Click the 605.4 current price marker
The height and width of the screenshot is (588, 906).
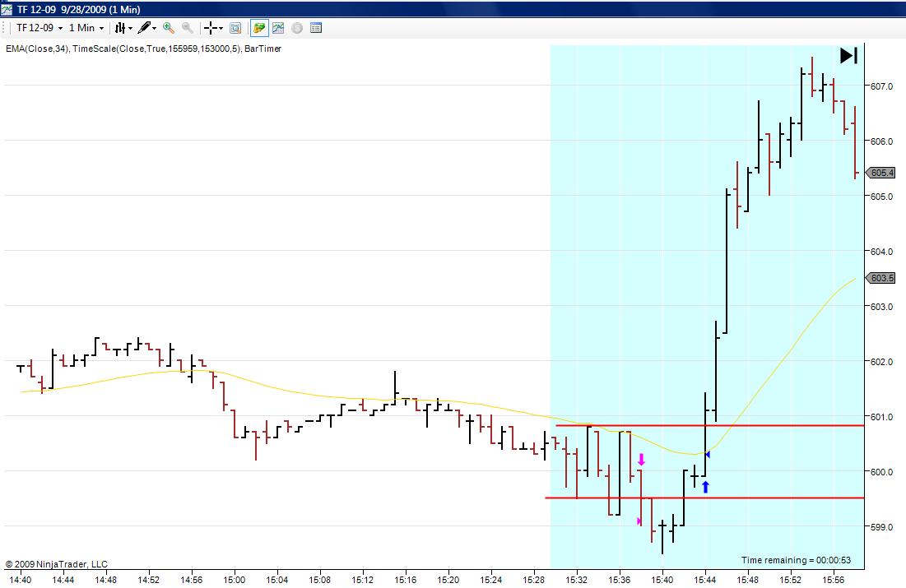(881, 173)
